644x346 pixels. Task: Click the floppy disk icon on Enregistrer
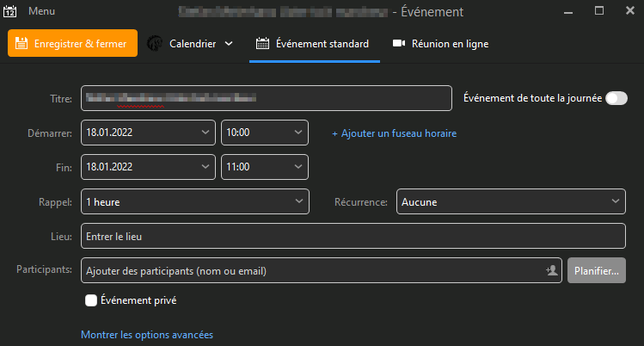[x=22, y=44]
